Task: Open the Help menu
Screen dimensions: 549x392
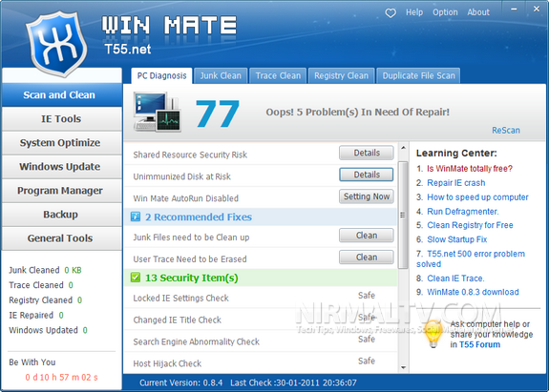Action: (x=414, y=12)
